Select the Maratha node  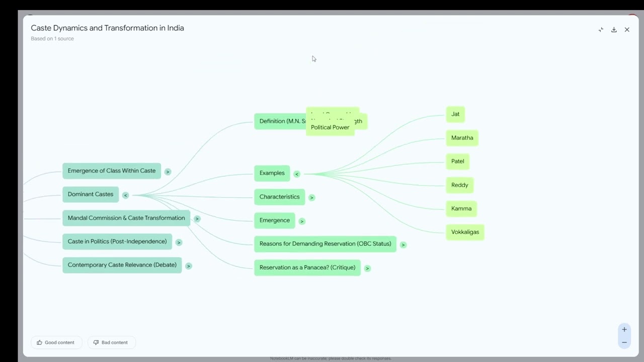coord(462,138)
